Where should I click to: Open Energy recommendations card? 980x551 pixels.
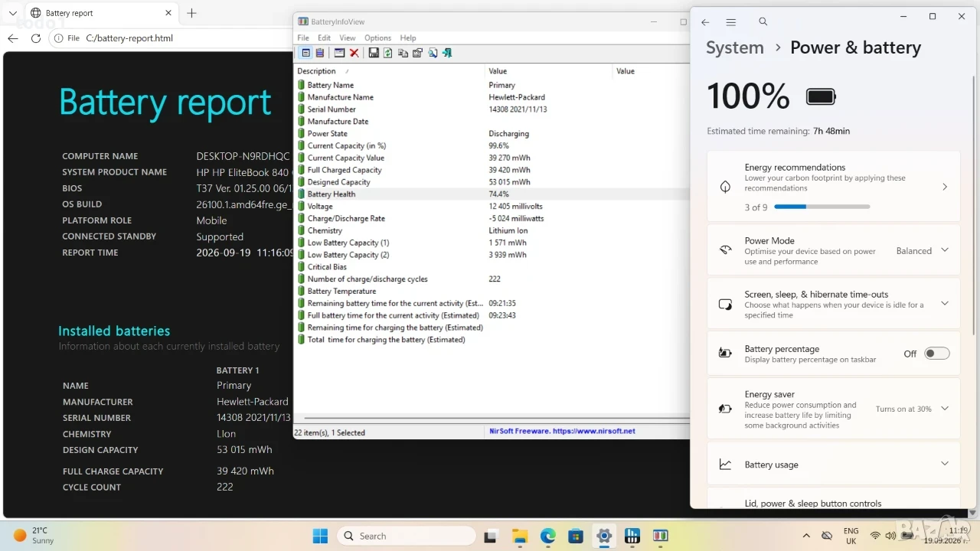click(x=834, y=187)
